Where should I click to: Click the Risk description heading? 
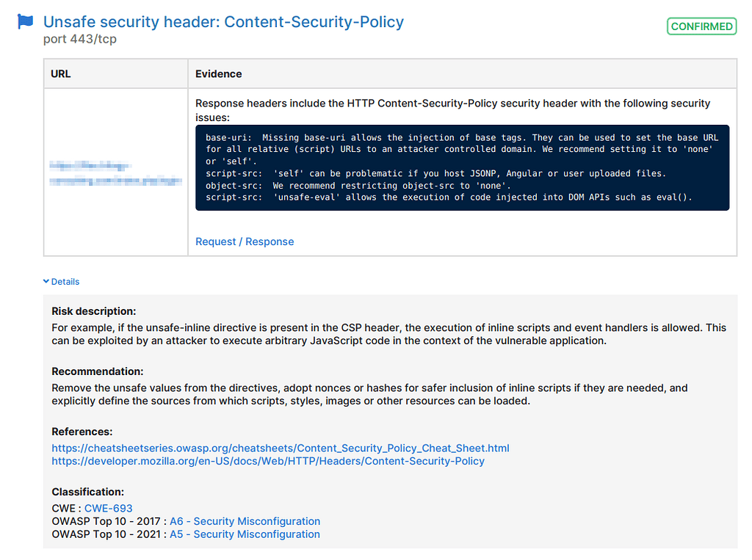pos(94,311)
